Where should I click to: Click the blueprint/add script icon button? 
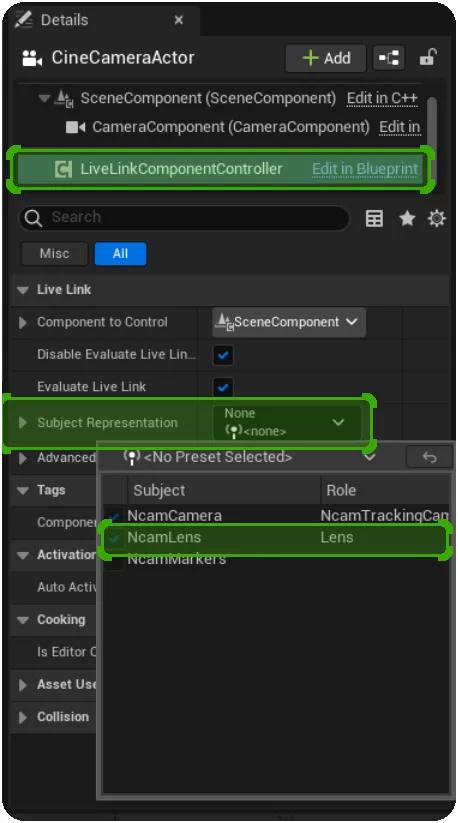[389, 58]
